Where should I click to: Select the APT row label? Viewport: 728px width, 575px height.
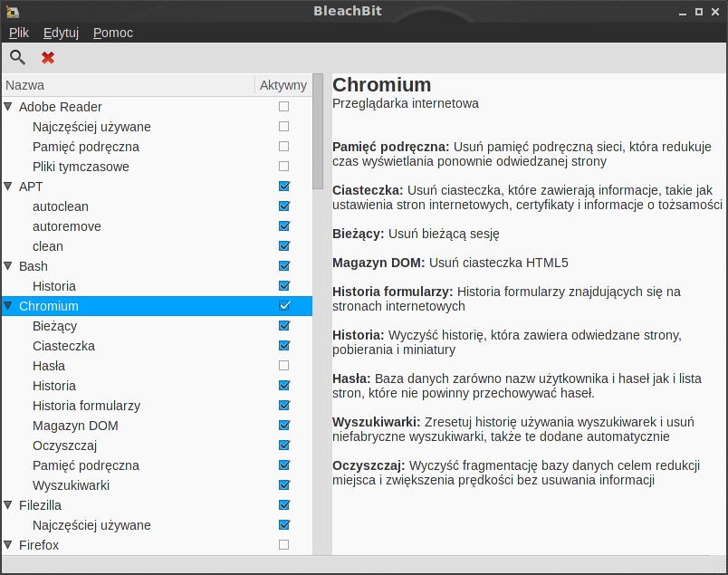(x=31, y=187)
